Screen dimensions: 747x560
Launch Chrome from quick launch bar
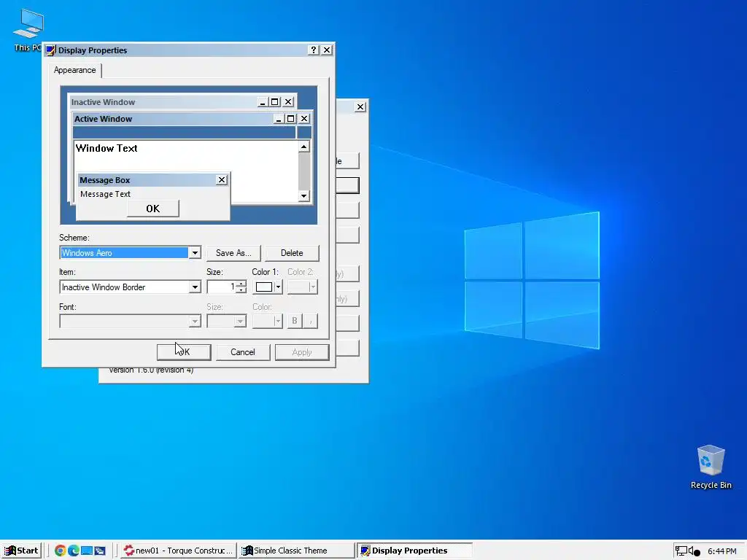coord(60,551)
